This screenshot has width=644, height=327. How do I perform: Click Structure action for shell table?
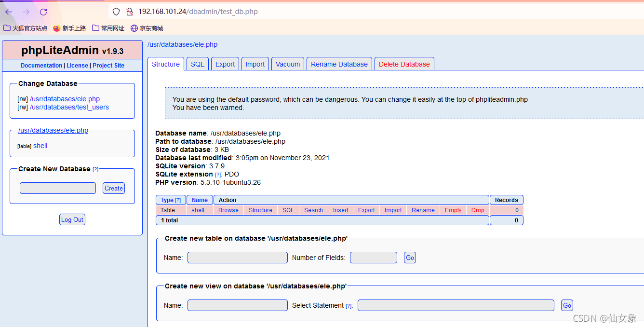261,210
